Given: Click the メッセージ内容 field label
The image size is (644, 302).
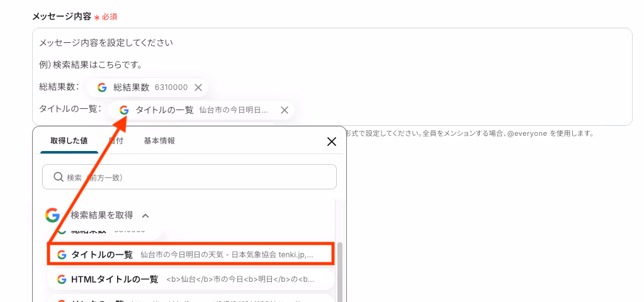Looking at the screenshot, I should tap(62, 16).
